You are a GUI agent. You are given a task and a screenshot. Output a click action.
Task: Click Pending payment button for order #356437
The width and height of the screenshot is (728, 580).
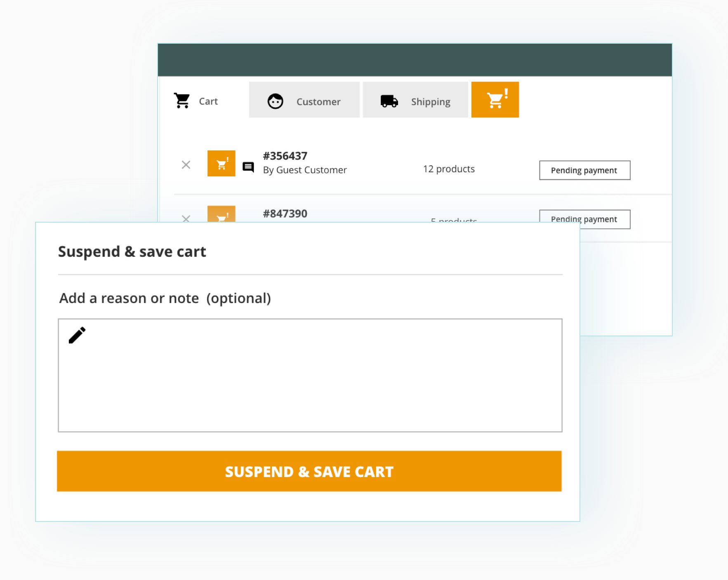coord(584,170)
